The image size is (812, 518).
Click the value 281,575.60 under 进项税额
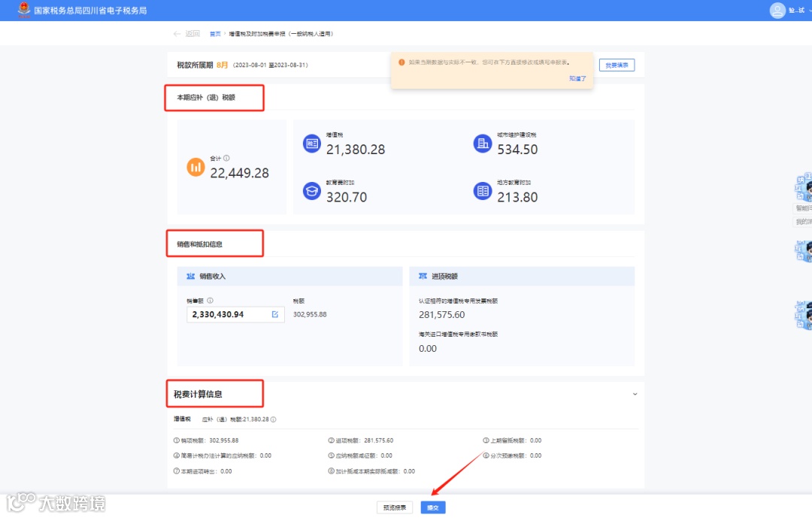(x=442, y=315)
